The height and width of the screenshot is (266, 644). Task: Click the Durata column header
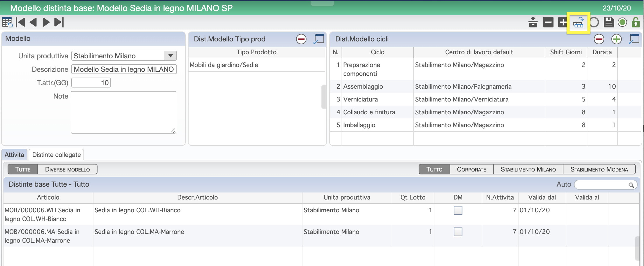pos(602,52)
